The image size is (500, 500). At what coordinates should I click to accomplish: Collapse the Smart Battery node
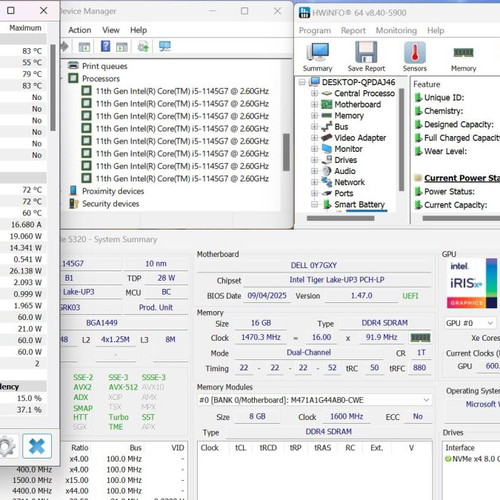click(314, 204)
